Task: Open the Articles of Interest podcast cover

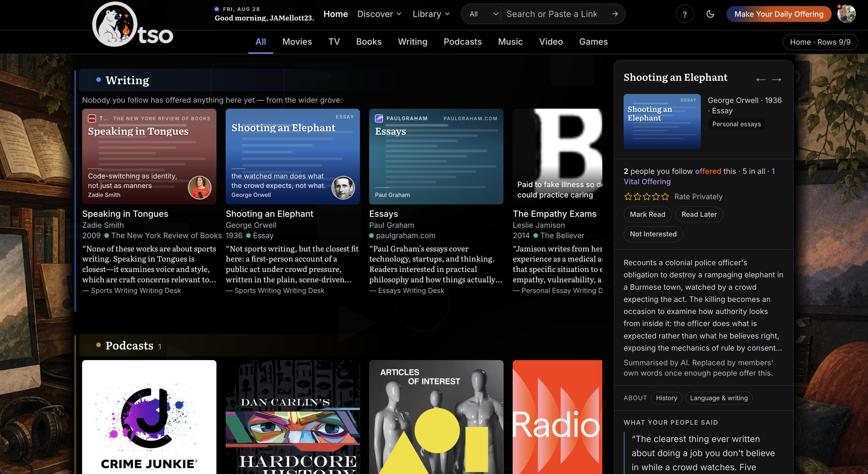Action: (436, 417)
